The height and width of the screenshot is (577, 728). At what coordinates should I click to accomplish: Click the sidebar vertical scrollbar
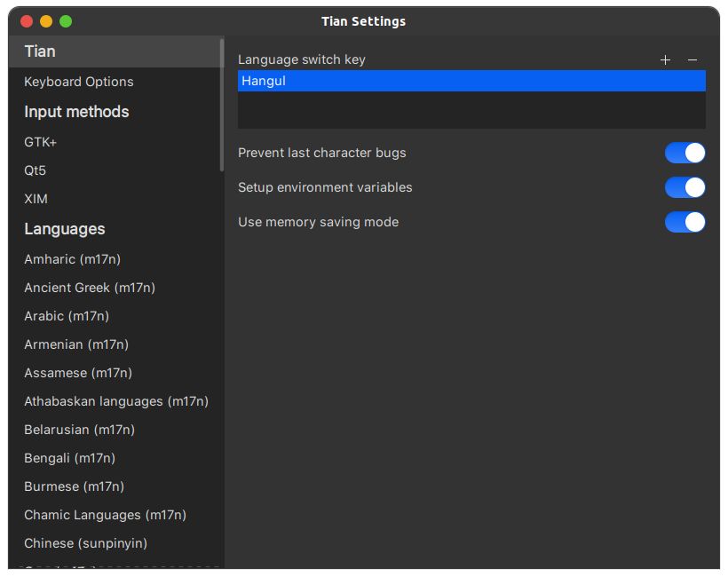(222, 105)
